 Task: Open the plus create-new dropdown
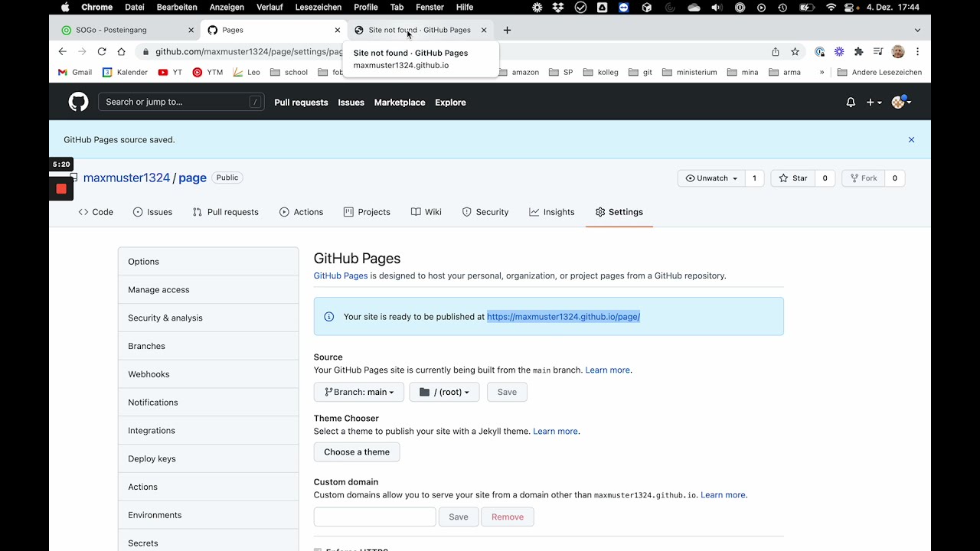point(874,102)
